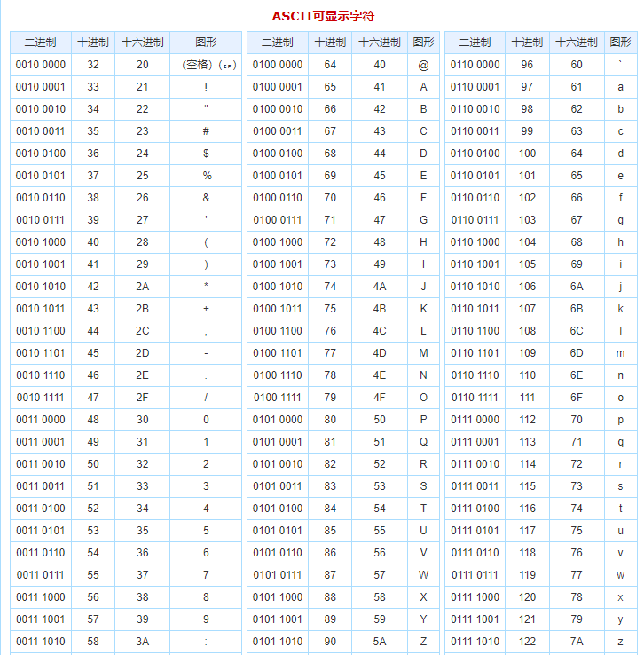This screenshot has height=655, width=644.
Task: Click the '&' character cell
Action: point(206,198)
